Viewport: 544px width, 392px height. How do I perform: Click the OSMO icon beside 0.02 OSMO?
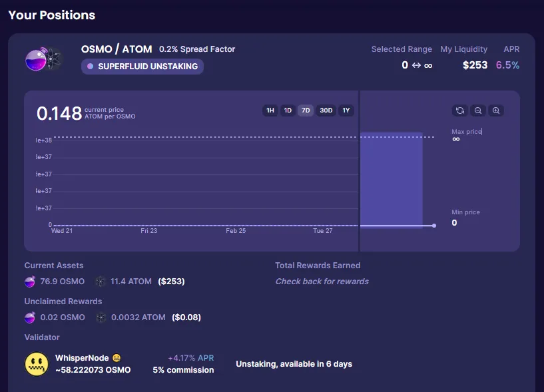coord(30,317)
